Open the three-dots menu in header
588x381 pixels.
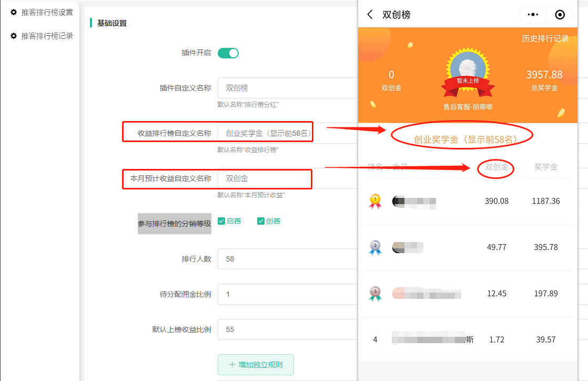[533, 15]
